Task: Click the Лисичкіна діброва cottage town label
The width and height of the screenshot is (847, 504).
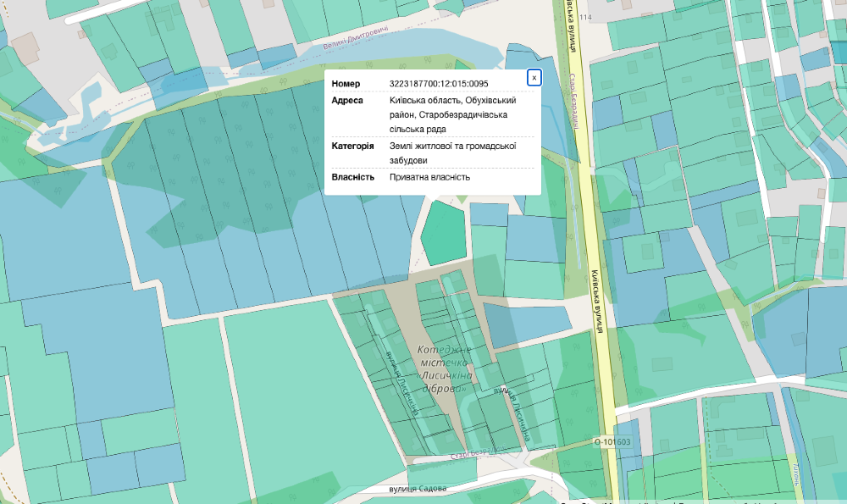Action: coord(442,368)
